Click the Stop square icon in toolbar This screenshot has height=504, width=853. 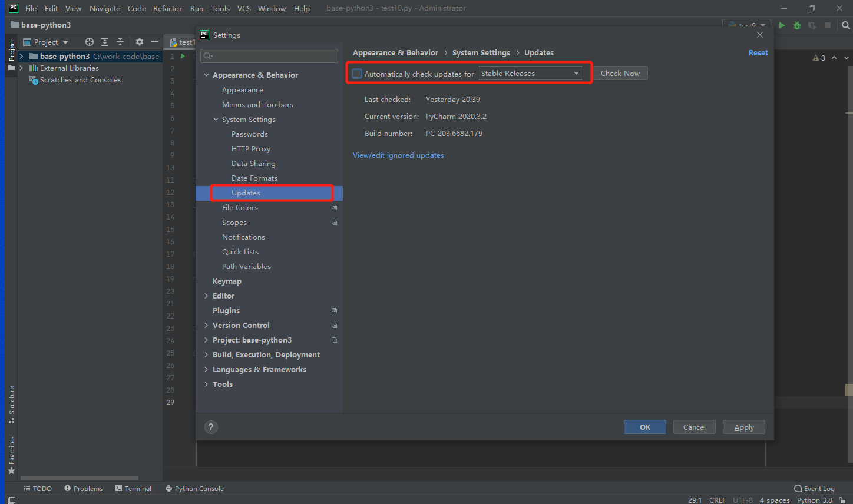828,25
